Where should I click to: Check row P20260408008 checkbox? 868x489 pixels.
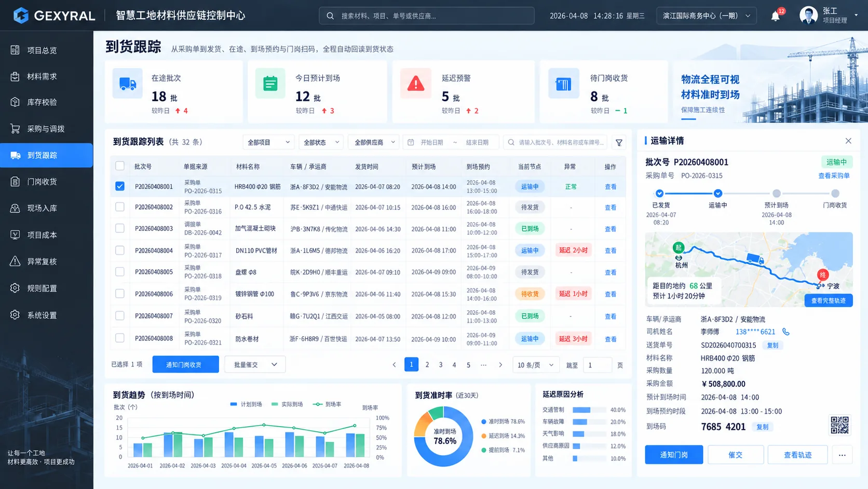pos(120,338)
